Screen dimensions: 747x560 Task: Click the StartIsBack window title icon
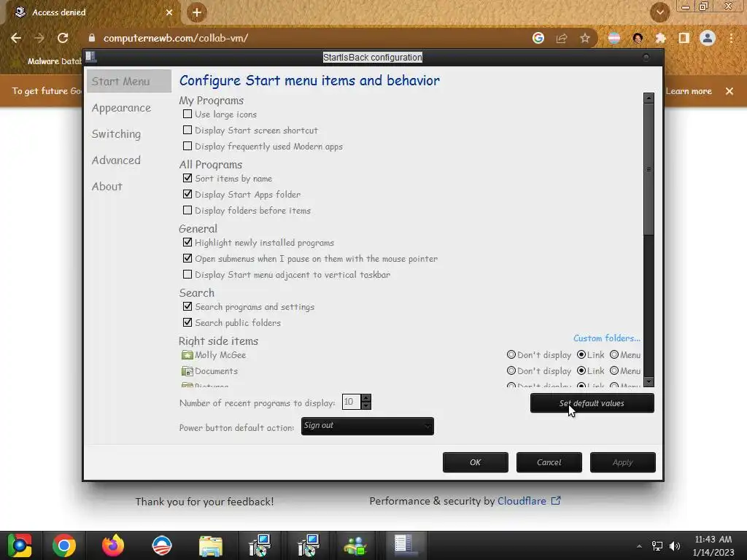pyautogui.click(x=91, y=57)
